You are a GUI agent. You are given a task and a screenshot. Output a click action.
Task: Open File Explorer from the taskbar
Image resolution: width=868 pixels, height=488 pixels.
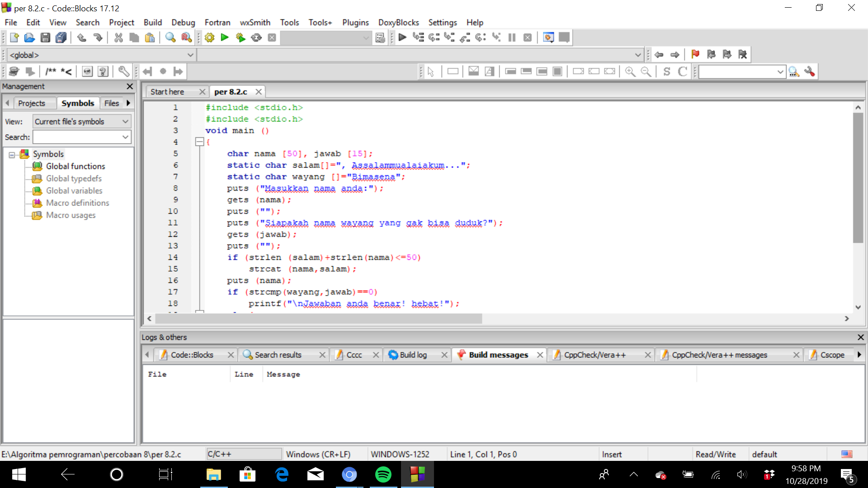tap(213, 474)
